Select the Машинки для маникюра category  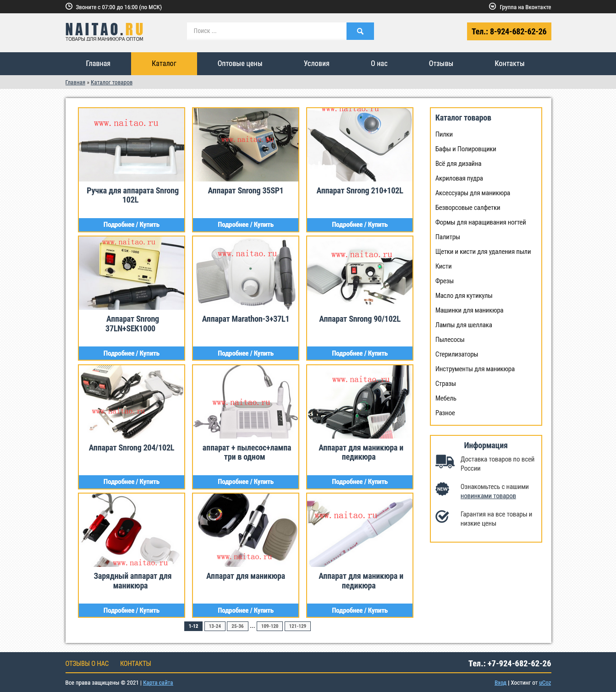(x=469, y=310)
